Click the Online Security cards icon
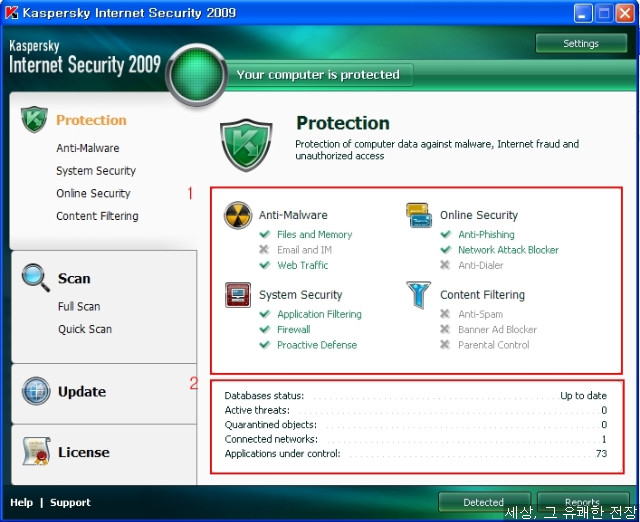The image size is (640, 522). tap(419, 215)
